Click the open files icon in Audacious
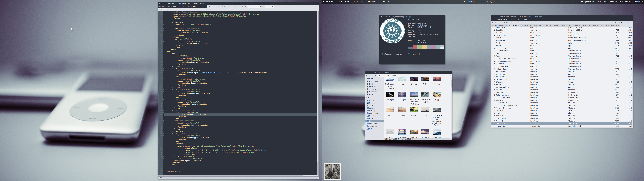Image resolution: width=644 pixels, height=181 pixels. pyautogui.click(x=495, y=22)
